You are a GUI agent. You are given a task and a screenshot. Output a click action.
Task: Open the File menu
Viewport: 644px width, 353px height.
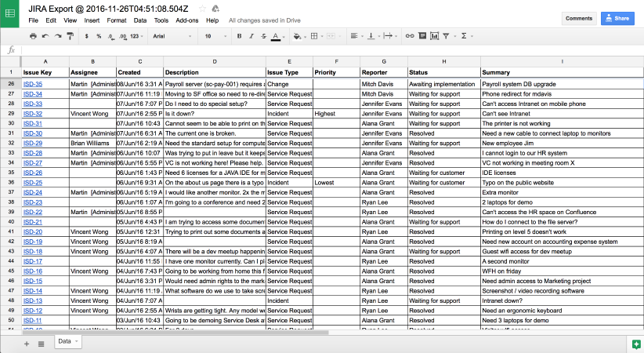click(x=33, y=20)
